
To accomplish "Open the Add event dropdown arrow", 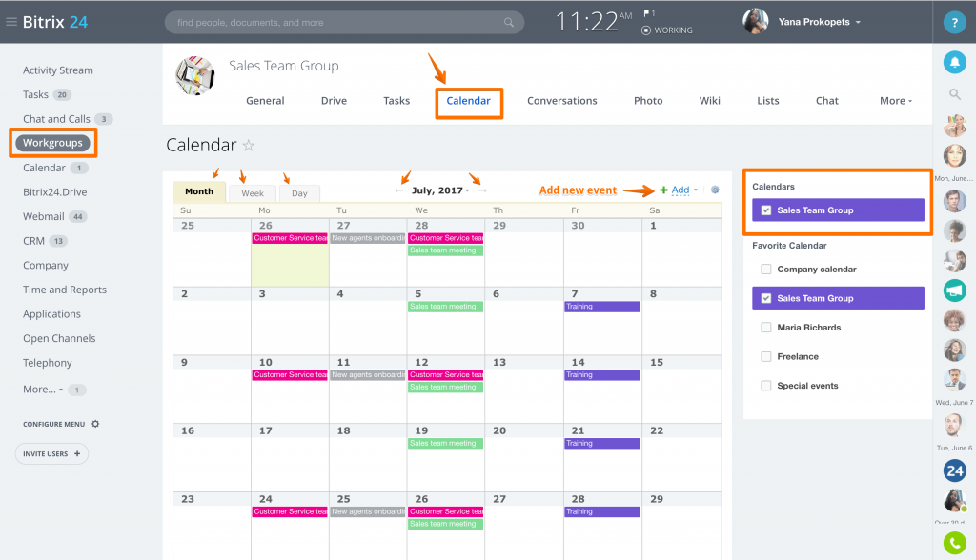I will pyautogui.click(x=696, y=190).
